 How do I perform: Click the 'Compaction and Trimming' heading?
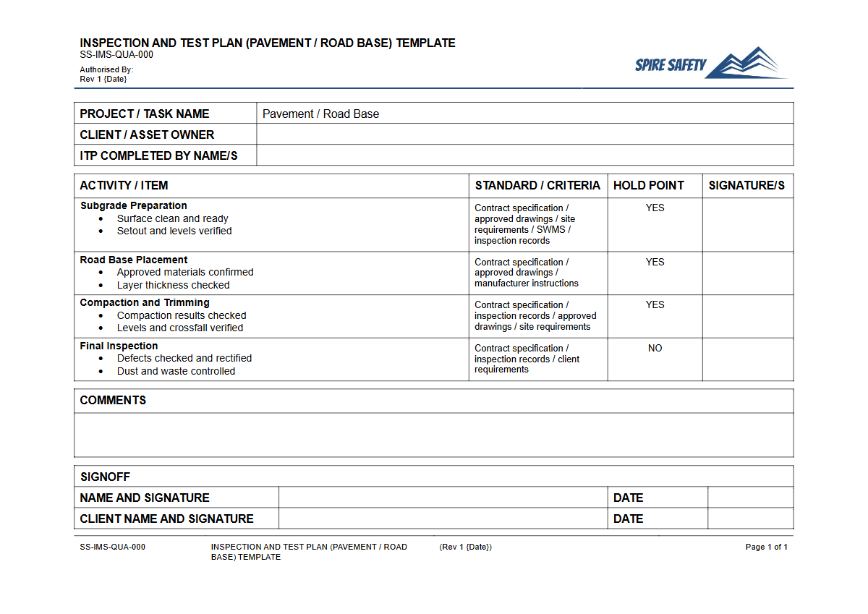coord(145,302)
